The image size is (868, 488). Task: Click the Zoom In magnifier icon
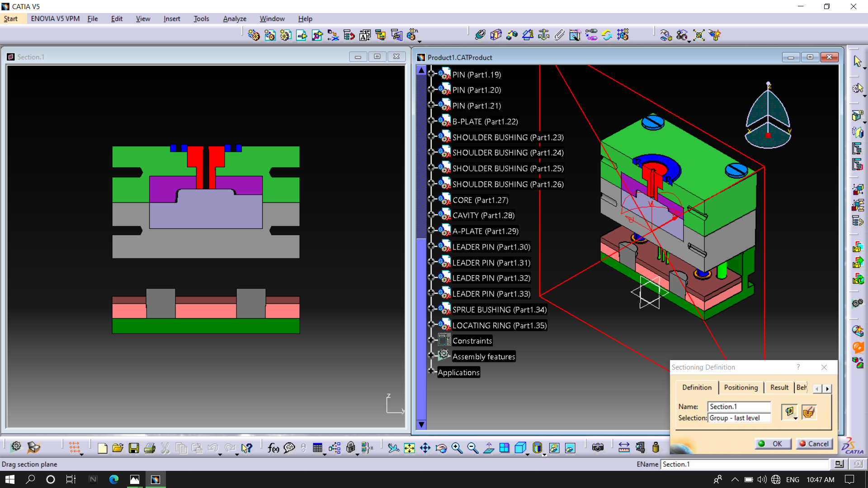[x=457, y=448]
